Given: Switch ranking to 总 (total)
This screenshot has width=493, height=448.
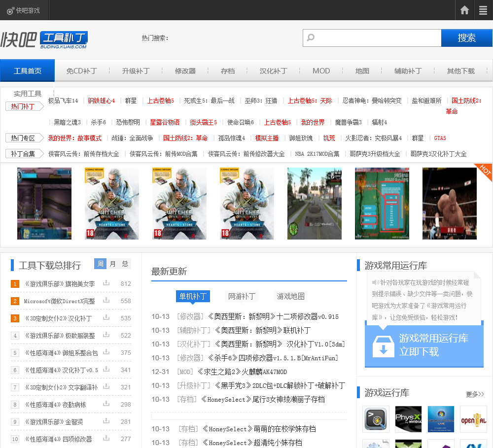Looking at the screenshot, I should pos(125,264).
